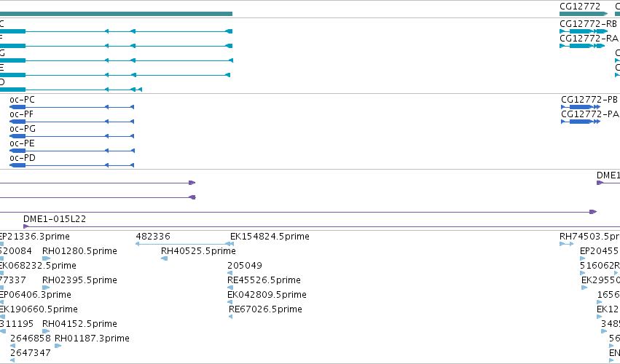Select the EK042809.5prime label
Viewport: 620px width, 364px height.
(x=267, y=295)
